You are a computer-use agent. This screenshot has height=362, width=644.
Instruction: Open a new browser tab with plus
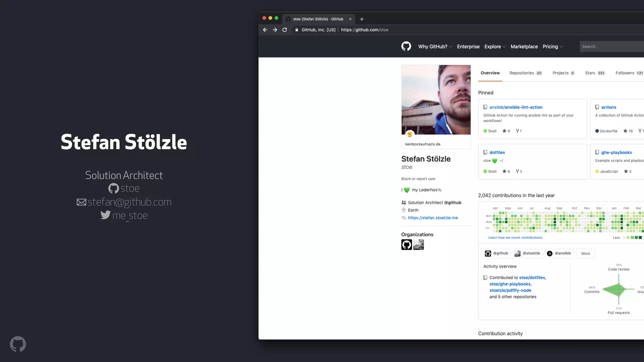point(362,19)
